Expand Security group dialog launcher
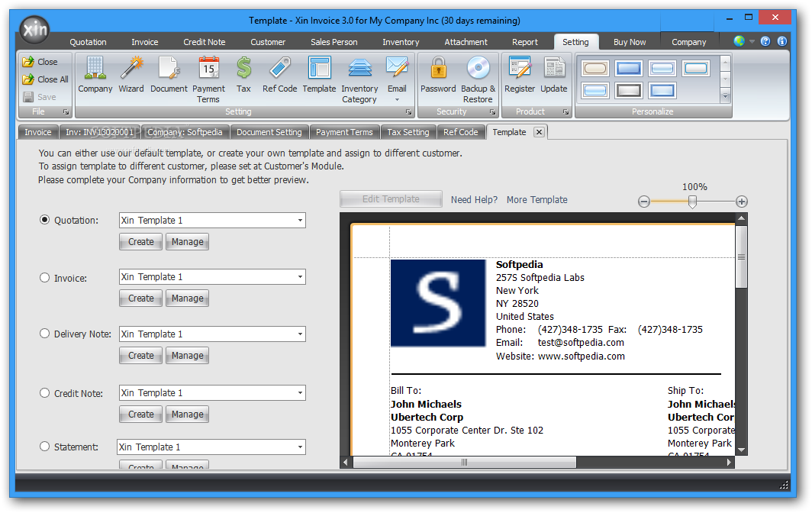Screen dimensions: 812x513 click(x=492, y=112)
